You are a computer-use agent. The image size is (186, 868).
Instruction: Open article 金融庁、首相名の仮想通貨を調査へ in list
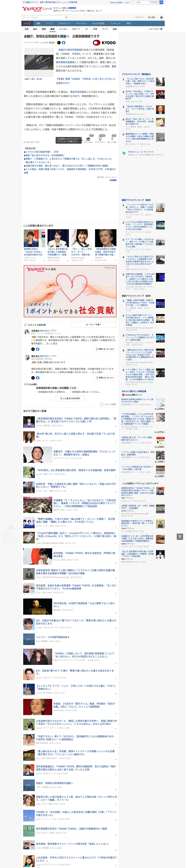click(x=54, y=783)
